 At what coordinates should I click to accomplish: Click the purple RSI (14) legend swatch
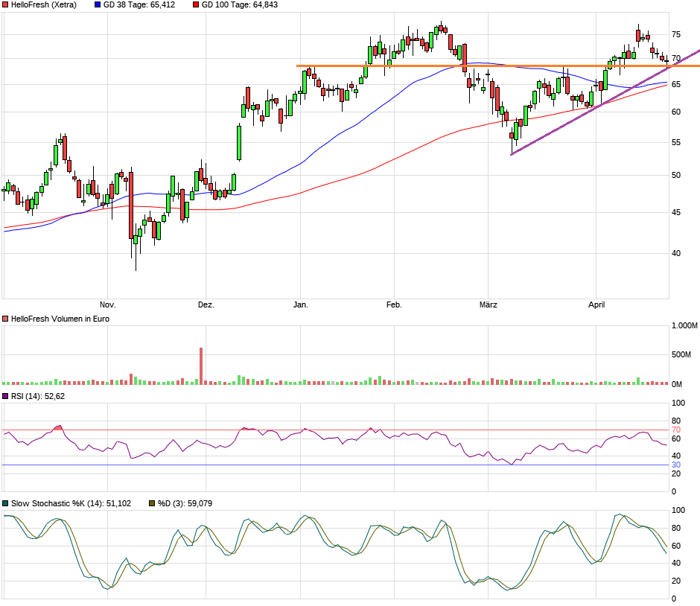pyautogui.click(x=5, y=396)
